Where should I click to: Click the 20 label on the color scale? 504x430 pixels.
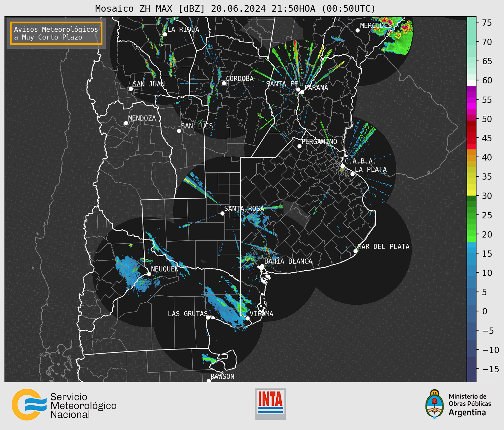pyautogui.click(x=486, y=234)
